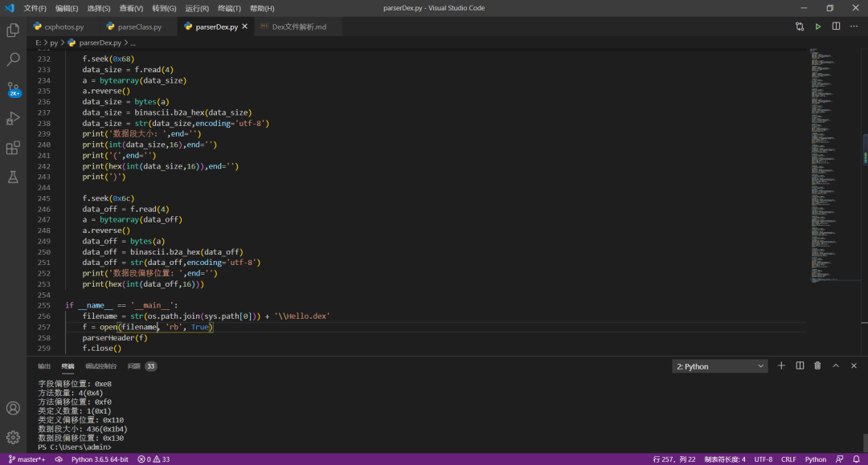Split the editor to the right
The height and width of the screenshot is (465, 868).
[x=836, y=27]
